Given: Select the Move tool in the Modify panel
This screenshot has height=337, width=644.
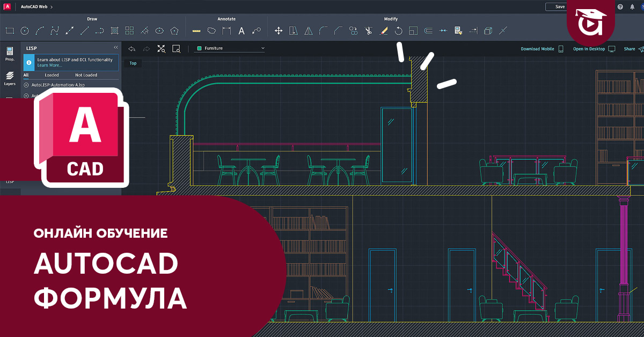Looking at the screenshot, I should 279,31.
